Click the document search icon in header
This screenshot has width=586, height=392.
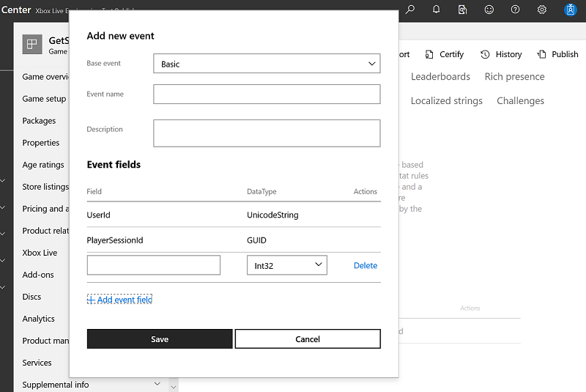tap(462, 10)
